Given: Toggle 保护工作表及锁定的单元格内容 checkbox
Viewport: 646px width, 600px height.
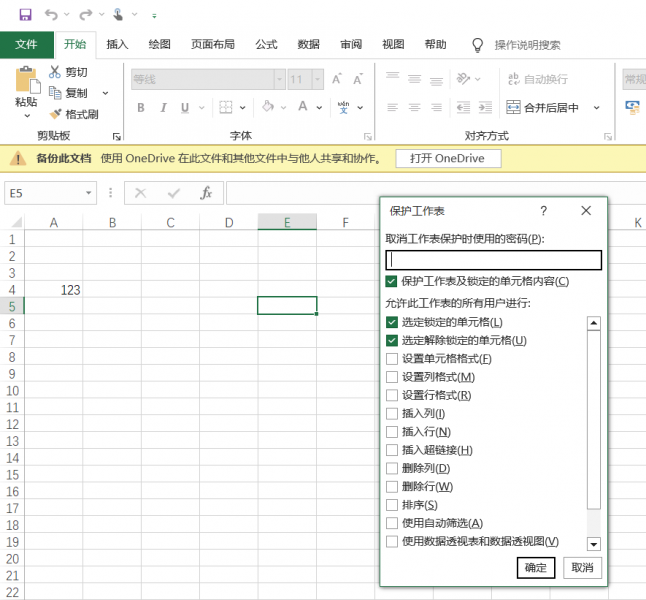Looking at the screenshot, I should [391, 281].
